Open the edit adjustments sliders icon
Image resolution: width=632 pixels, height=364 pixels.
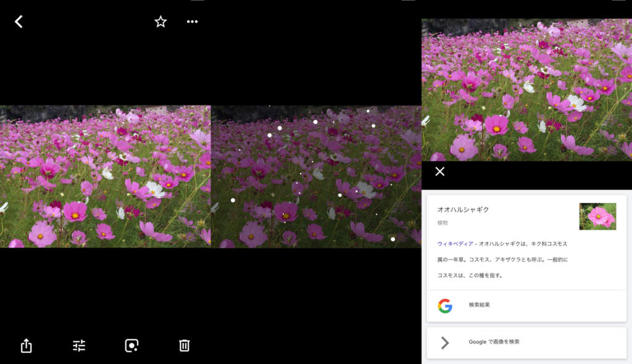coord(79,345)
